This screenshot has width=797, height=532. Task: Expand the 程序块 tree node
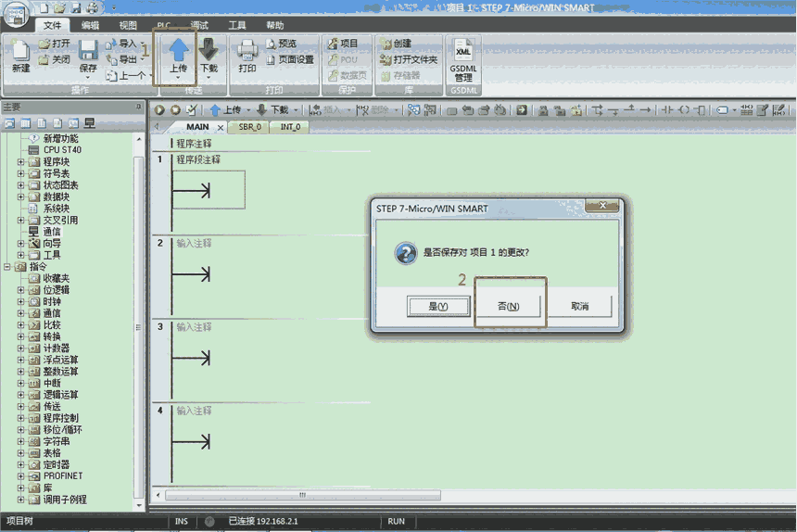coord(21,162)
